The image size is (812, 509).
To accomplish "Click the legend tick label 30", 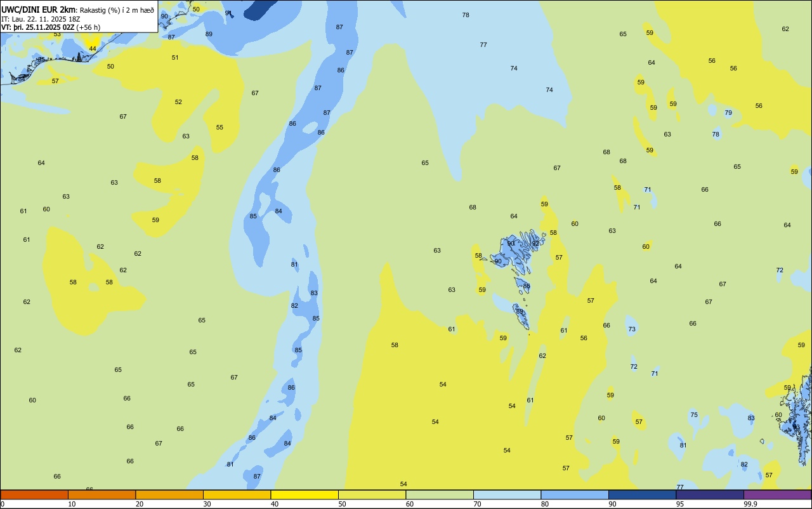I will [x=207, y=504].
